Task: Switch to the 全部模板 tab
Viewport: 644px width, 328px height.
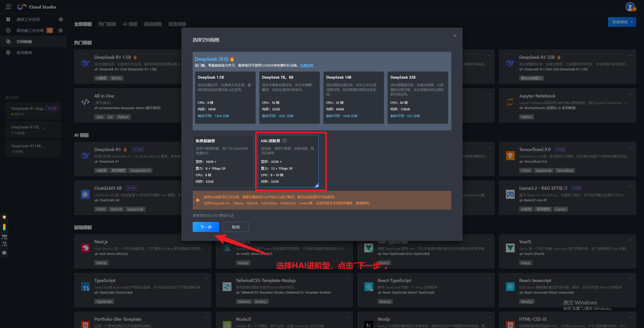Action: coord(83,24)
